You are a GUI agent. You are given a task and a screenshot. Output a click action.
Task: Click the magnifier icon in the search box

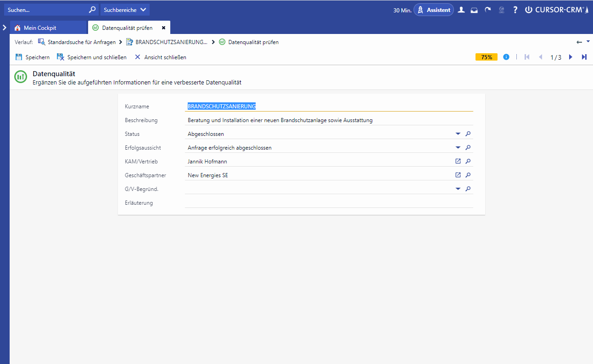tap(92, 10)
